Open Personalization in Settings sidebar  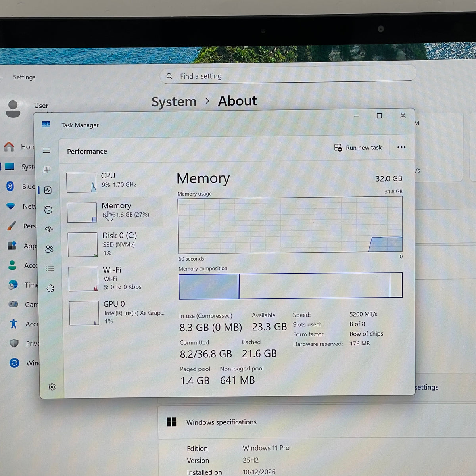point(21,226)
